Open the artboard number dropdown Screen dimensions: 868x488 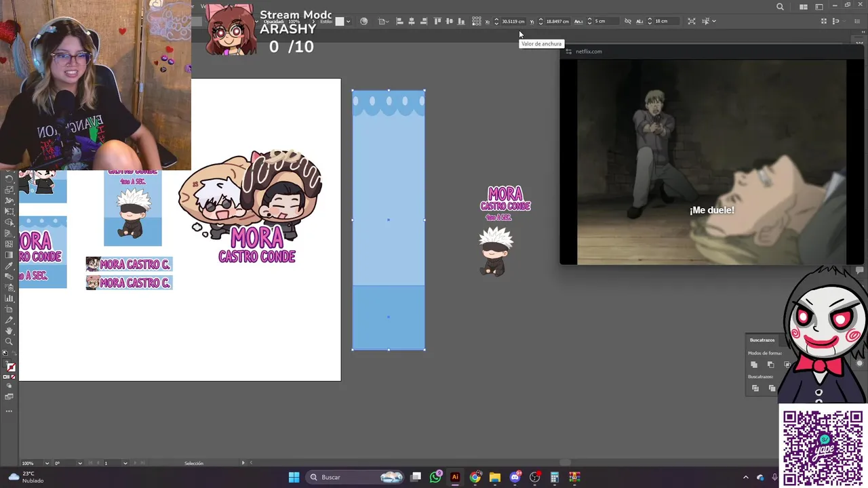pyautogui.click(x=125, y=463)
